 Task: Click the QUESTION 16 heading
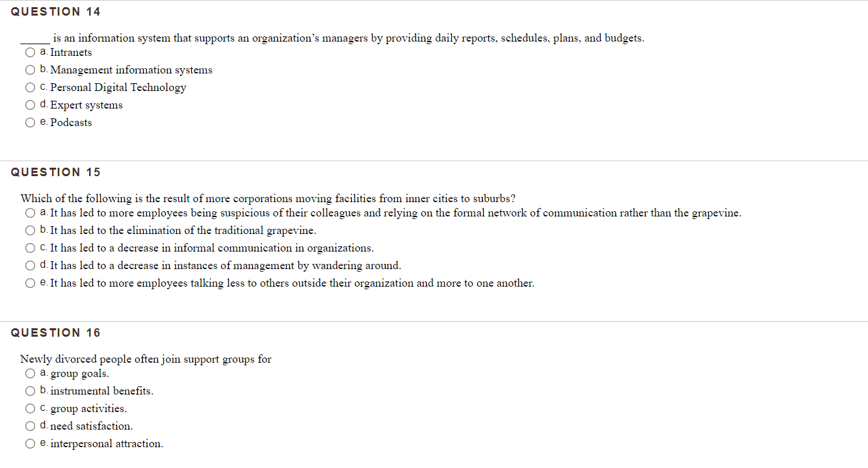(56, 332)
